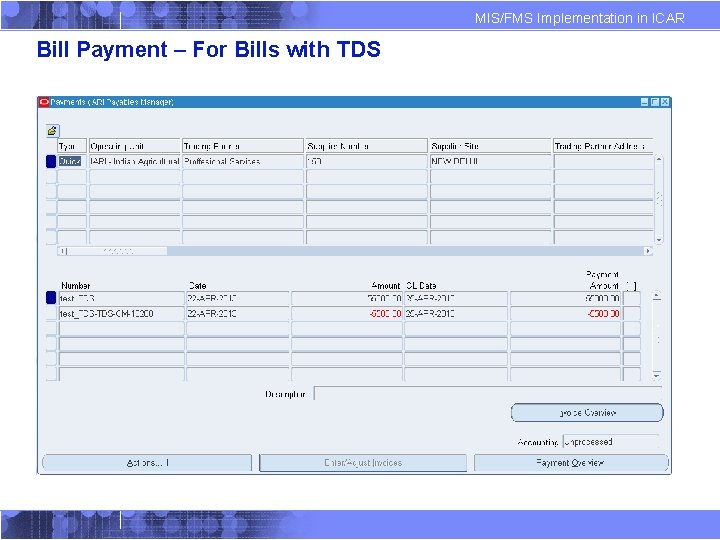
Task: Click the horizontal scrollbar thumb
Action: [118, 251]
